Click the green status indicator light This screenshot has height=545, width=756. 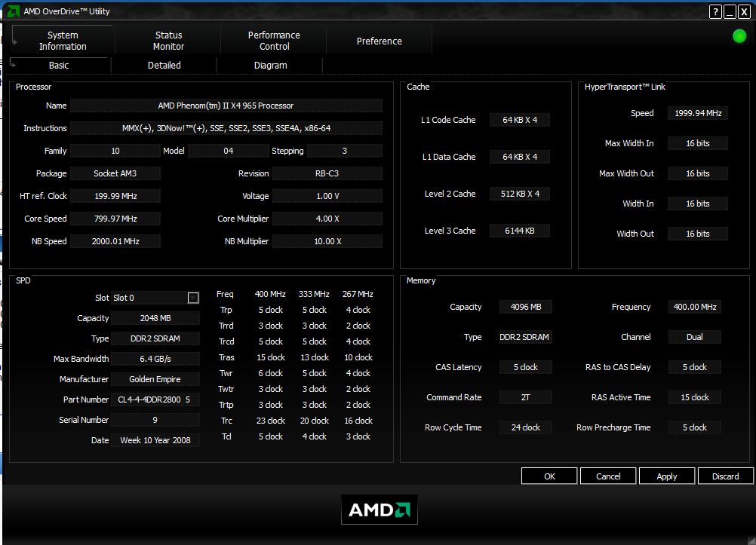point(739,36)
